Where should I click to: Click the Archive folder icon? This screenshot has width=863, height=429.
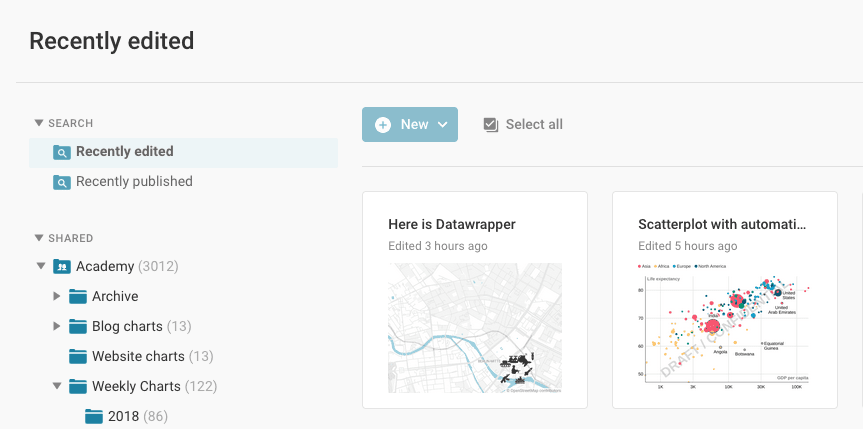coord(78,296)
